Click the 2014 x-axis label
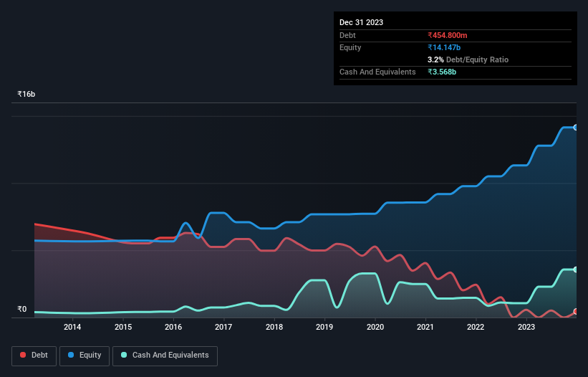 (72, 327)
